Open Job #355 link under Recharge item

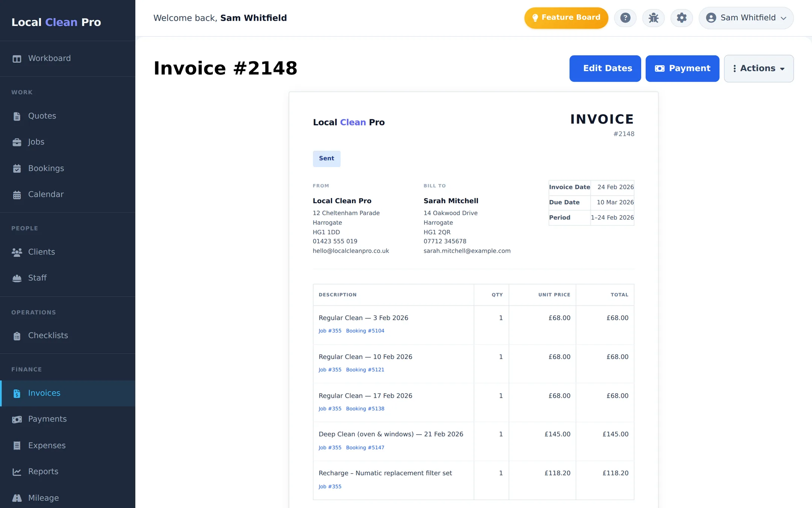pyautogui.click(x=330, y=487)
